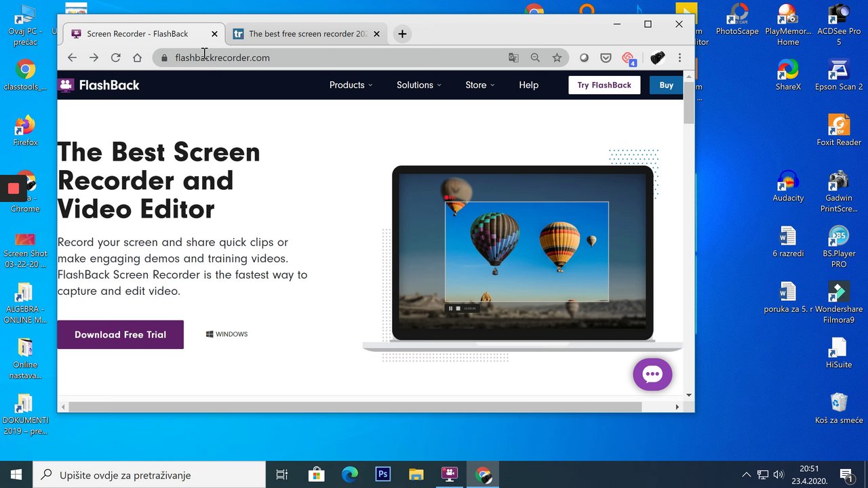Open the Chrome home page button
Viewport: 868px width, 488px height.
tap(137, 58)
